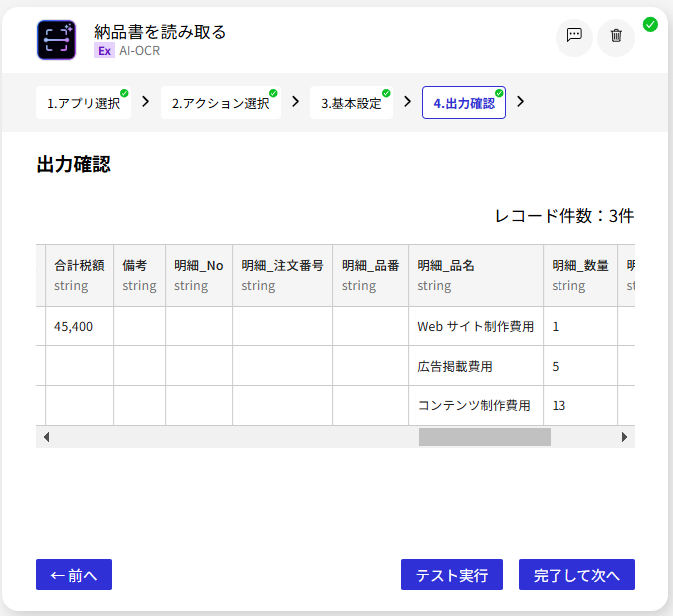The width and height of the screenshot is (673, 616).
Task: Click the 備考 column header
Action: click(139, 275)
